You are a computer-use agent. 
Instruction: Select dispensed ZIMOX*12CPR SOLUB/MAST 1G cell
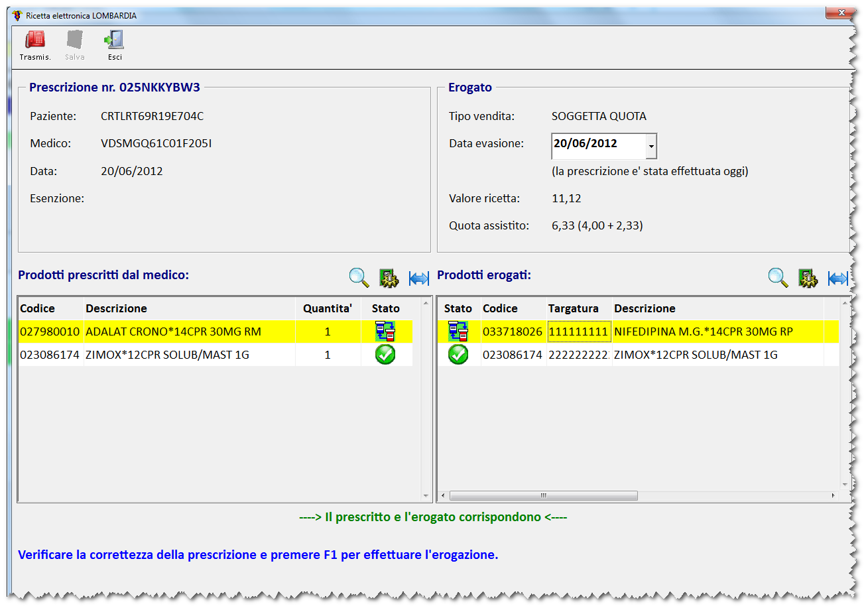point(718,355)
